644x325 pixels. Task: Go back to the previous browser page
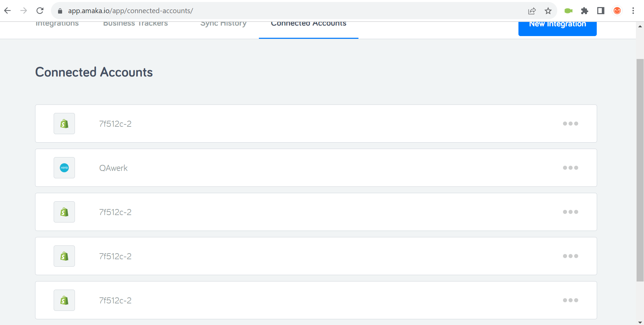[x=7, y=11]
